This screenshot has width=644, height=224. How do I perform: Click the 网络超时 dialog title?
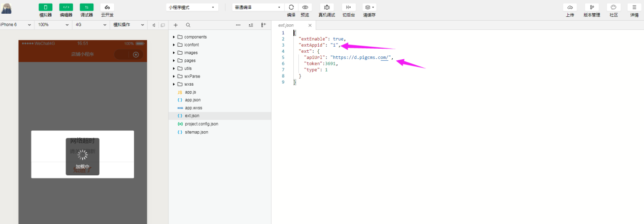coord(83,140)
